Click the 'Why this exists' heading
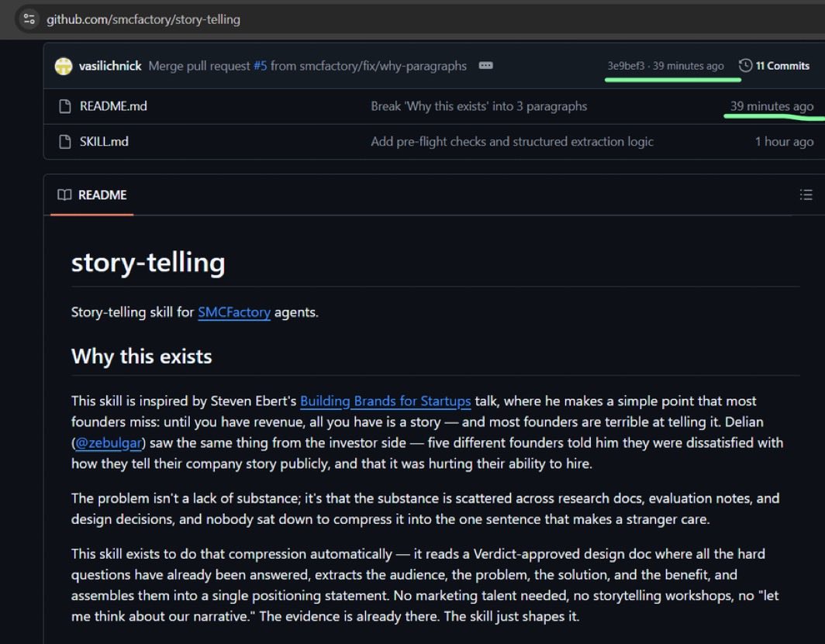Viewport: 825px width, 644px height. coord(142,356)
